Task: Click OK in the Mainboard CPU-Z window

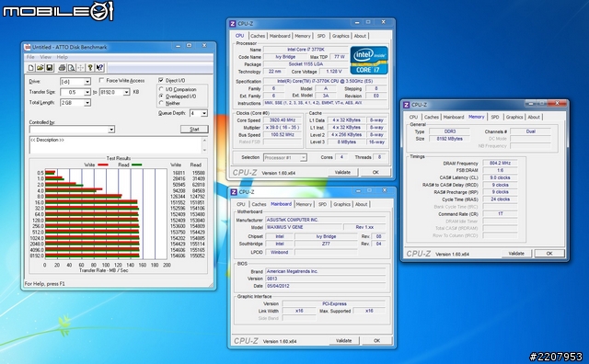Action: pyautogui.click(x=376, y=341)
